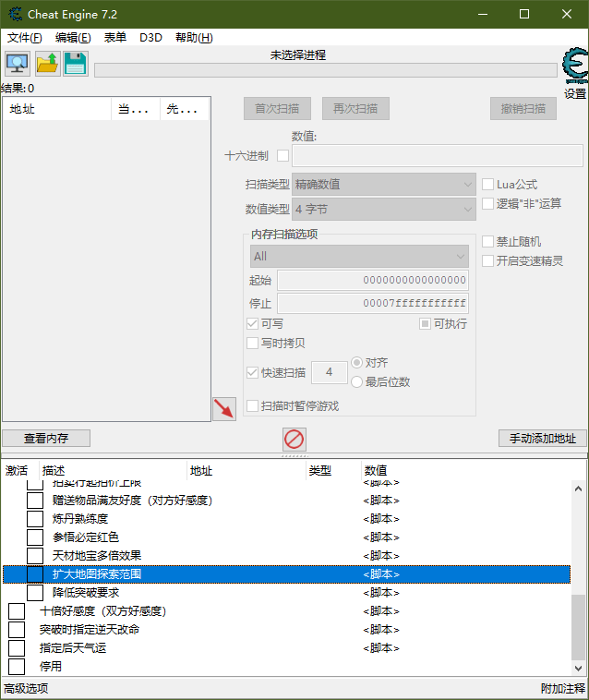Open the 扫描类型 精确数值 dropdown
Screen dimensions: 589x700
[384, 185]
